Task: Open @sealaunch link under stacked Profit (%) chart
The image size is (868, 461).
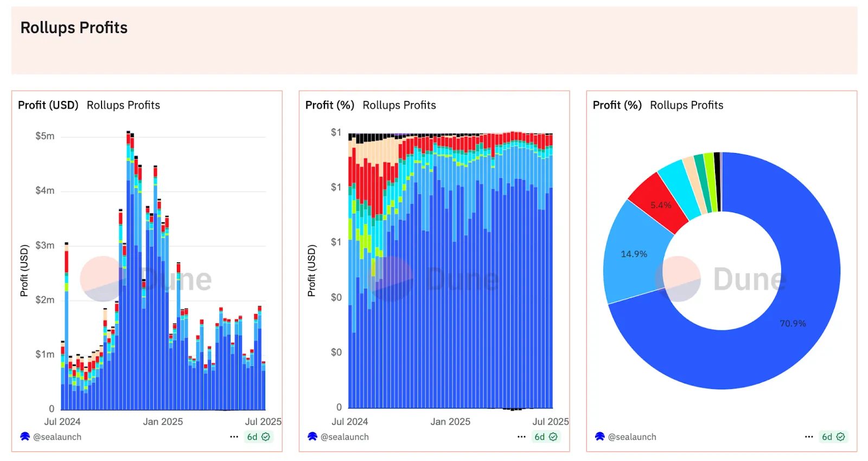Action: (344, 437)
